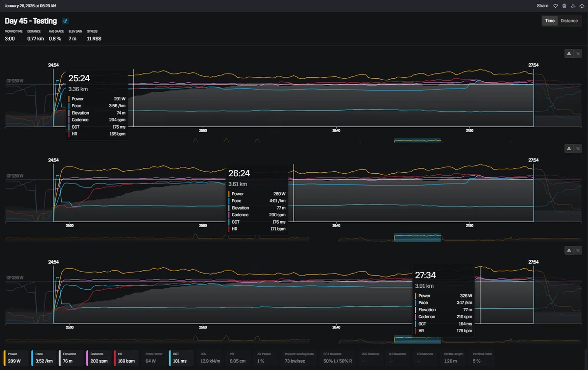Click the lines list icon on top chart
Image resolution: width=588 pixels, height=370 pixels.
pyautogui.click(x=578, y=54)
